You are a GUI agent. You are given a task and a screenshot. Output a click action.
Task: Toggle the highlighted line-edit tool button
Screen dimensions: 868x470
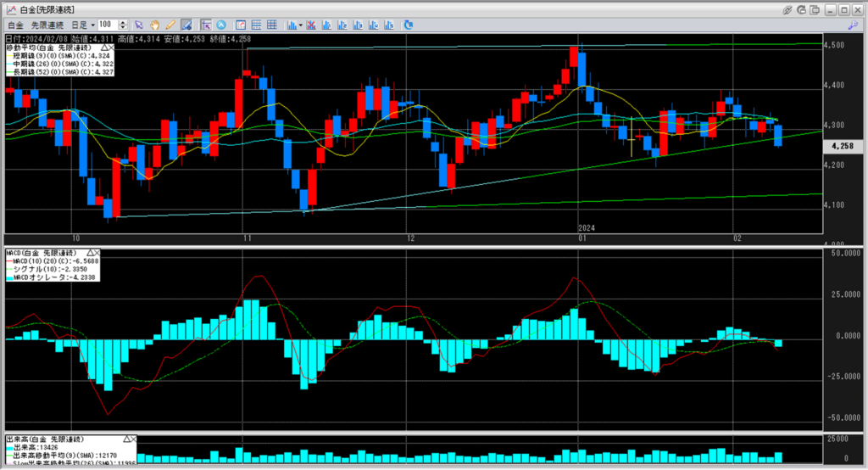click(x=186, y=25)
